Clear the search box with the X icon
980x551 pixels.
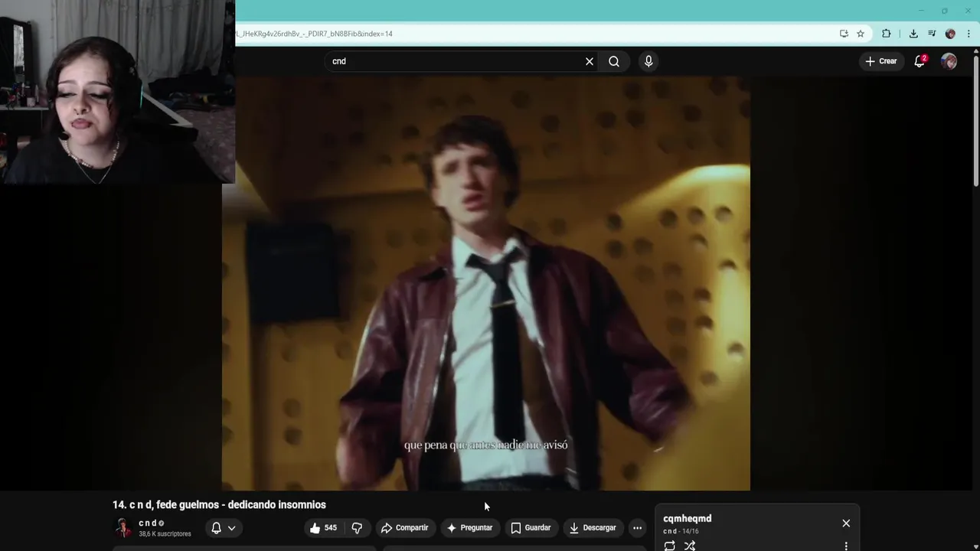click(590, 61)
